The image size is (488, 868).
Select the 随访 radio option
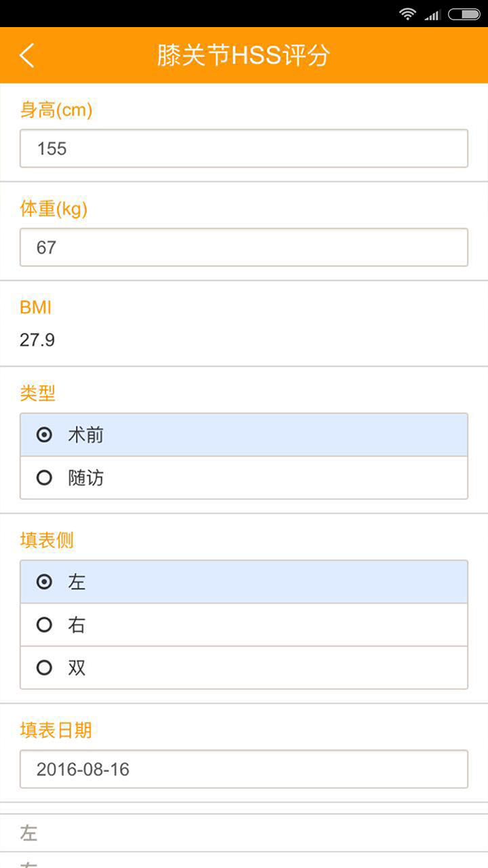(45, 478)
